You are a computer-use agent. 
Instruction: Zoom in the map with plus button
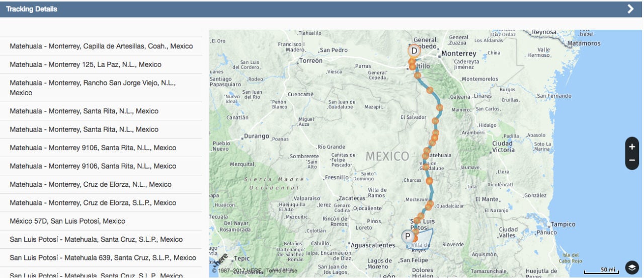[632, 147]
